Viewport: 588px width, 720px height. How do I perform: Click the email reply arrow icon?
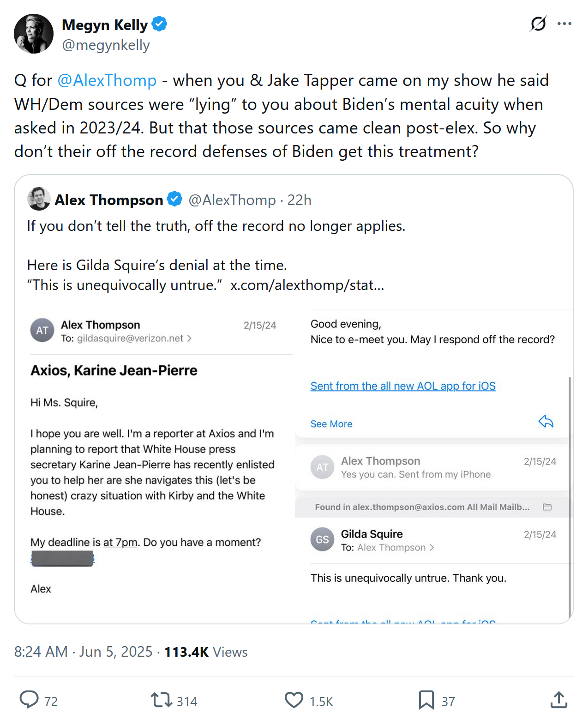pyautogui.click(x=546, y=422)
